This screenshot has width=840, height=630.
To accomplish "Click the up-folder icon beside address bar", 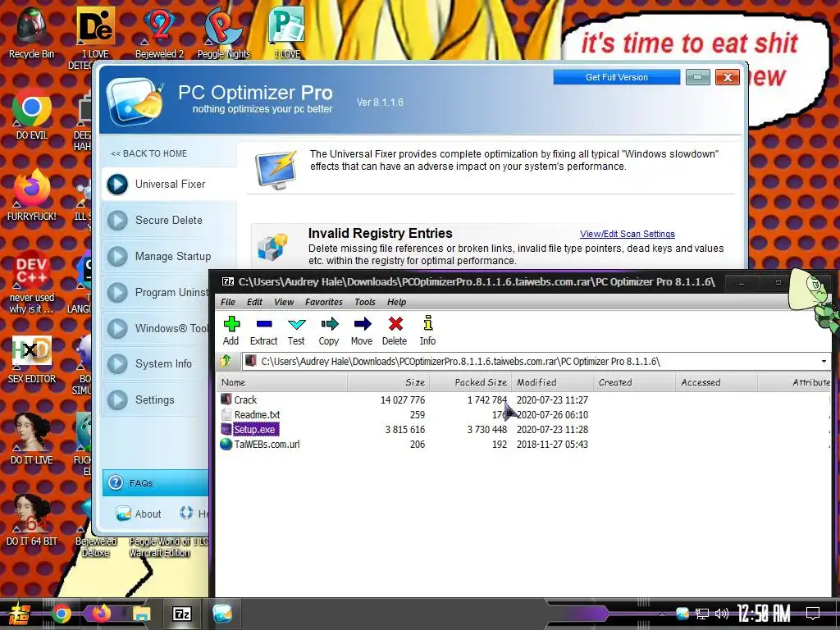I will 226,361.
